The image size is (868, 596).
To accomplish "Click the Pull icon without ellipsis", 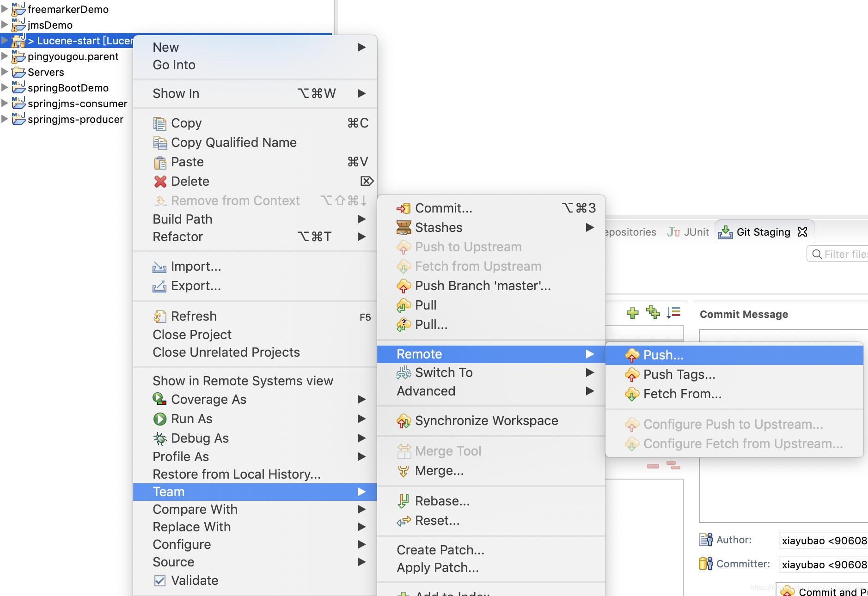I will pos(403,305).
